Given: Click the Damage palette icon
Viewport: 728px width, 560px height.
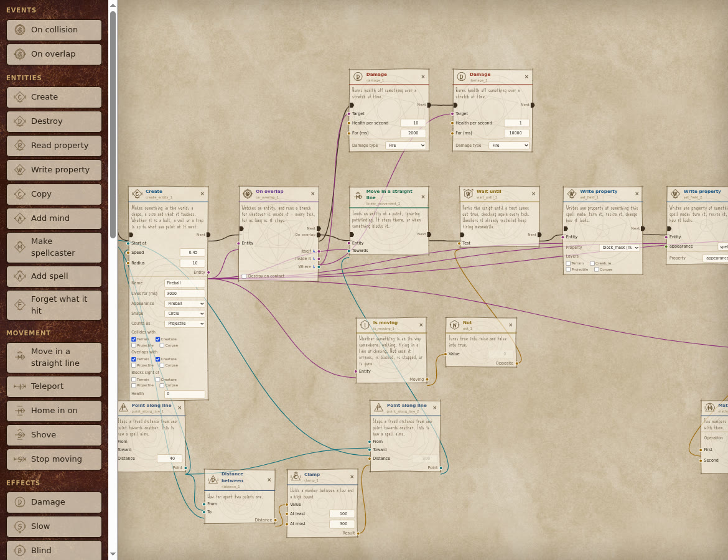Looking at the screenshot, I should (x=20, y=502).
